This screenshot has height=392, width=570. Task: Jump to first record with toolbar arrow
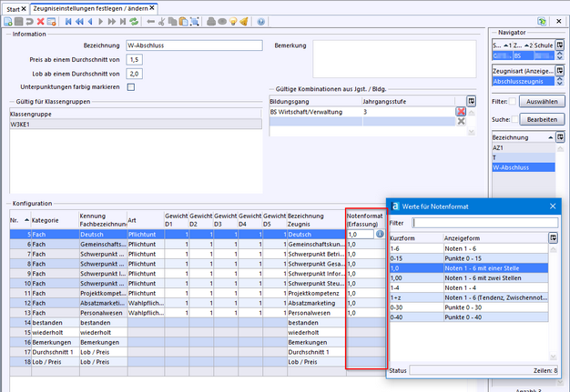coord(66,20)
